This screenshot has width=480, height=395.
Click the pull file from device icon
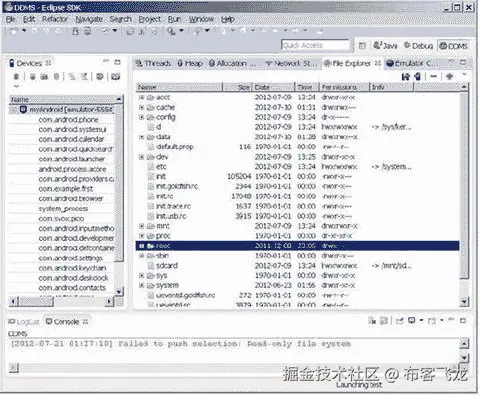click(x=406, y=77)
